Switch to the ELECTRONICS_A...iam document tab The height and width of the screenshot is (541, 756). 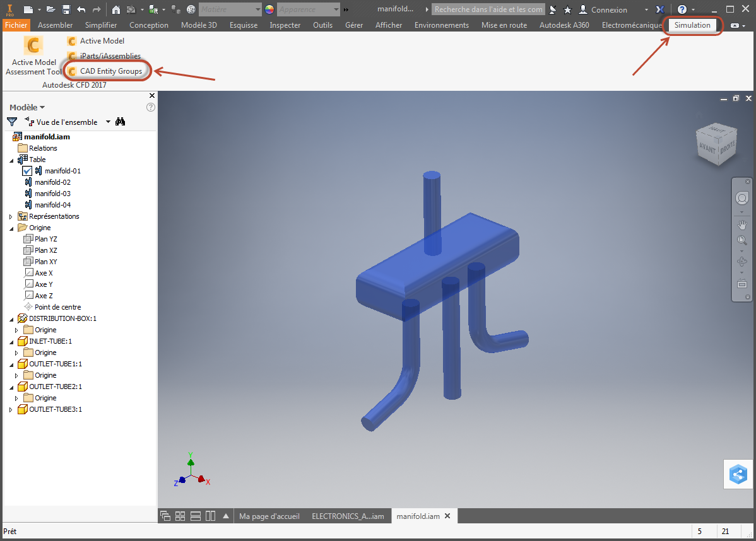pyautogui.click(x=348, y=516)
